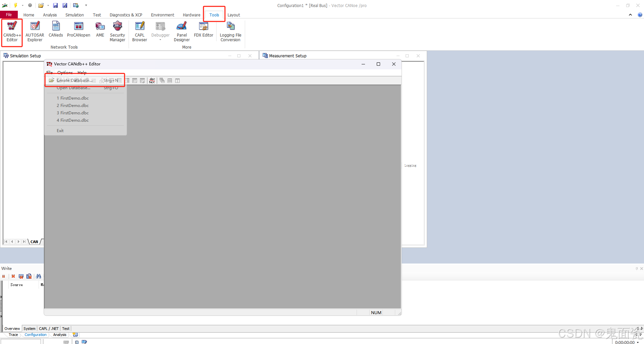
Task: Click the binoculars find icon in Write
Action: click(39, 276)
